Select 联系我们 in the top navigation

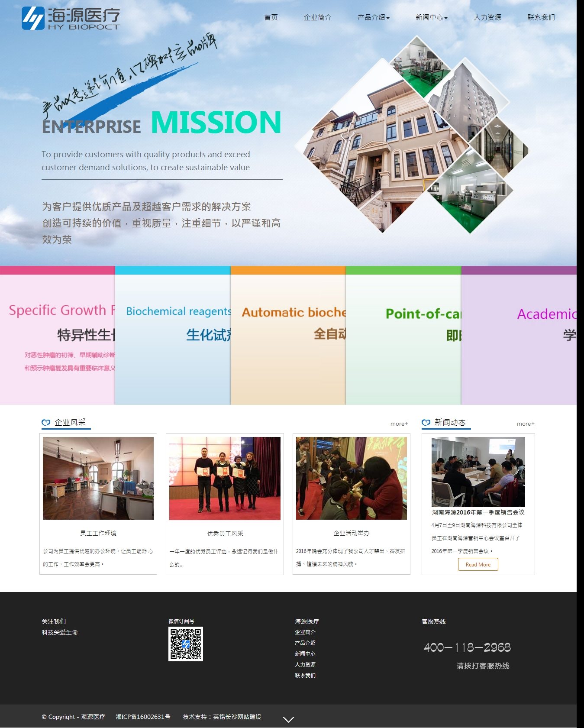[541, 17]
